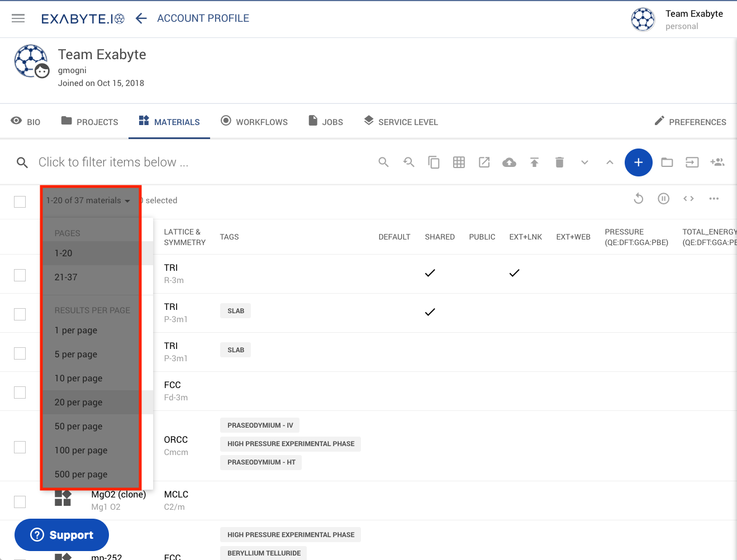Select page 21-37 in the pagination dropdown
Image resolution: width=737 pixels, height=560 pixels.
tap(67, 276)
